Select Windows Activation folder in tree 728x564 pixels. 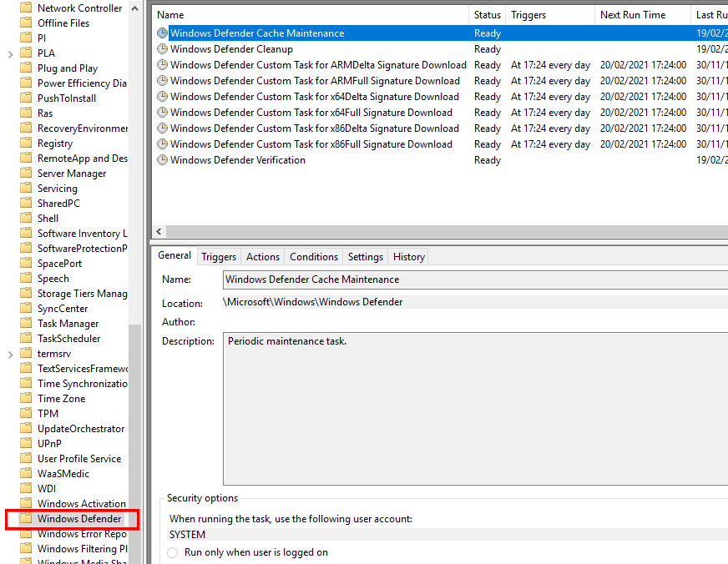pyautogui.click(x=81, y=503)
